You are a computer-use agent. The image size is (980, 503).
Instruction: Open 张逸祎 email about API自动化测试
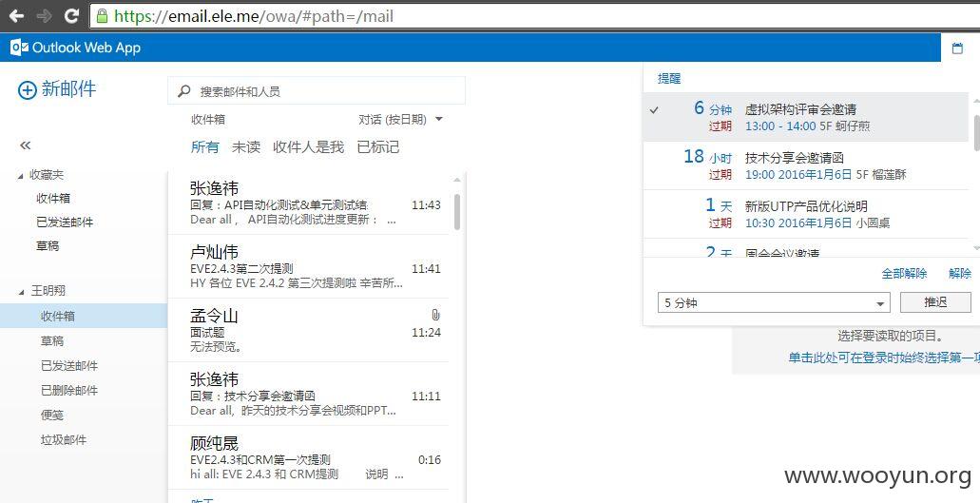coord(309,203)
